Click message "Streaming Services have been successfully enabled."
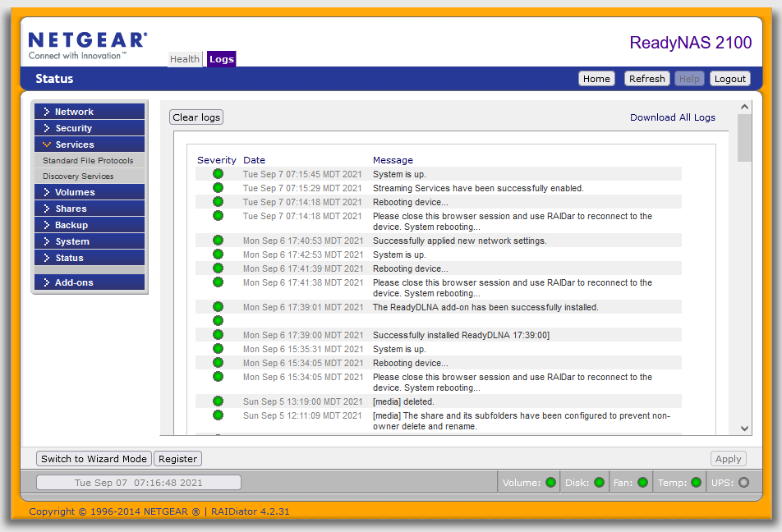This screenshot has height=532, width=782. tap(478, 188)
